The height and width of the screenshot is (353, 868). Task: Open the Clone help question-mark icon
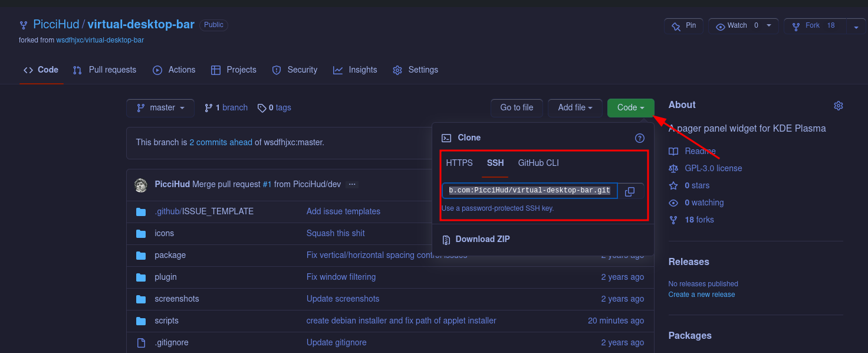point(639,138)
